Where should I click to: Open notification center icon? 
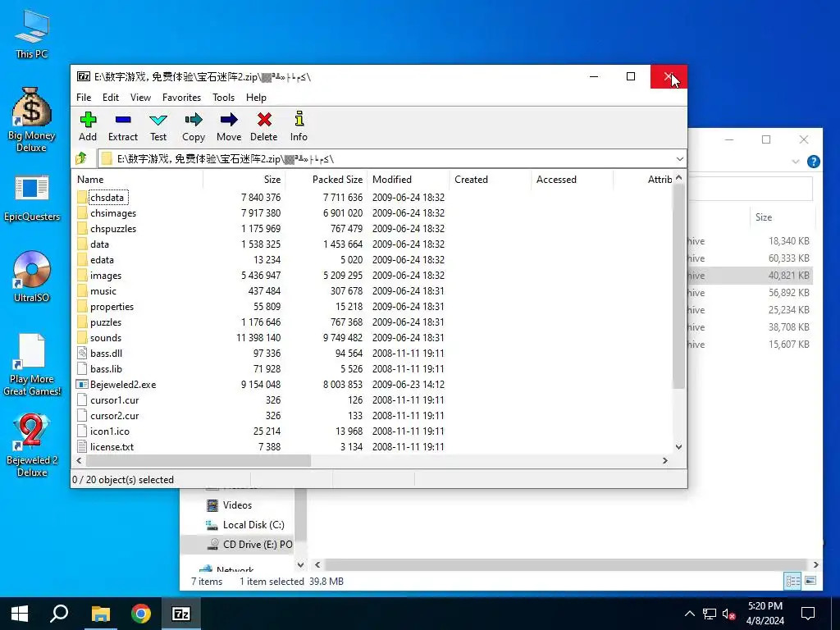point(808,614)
